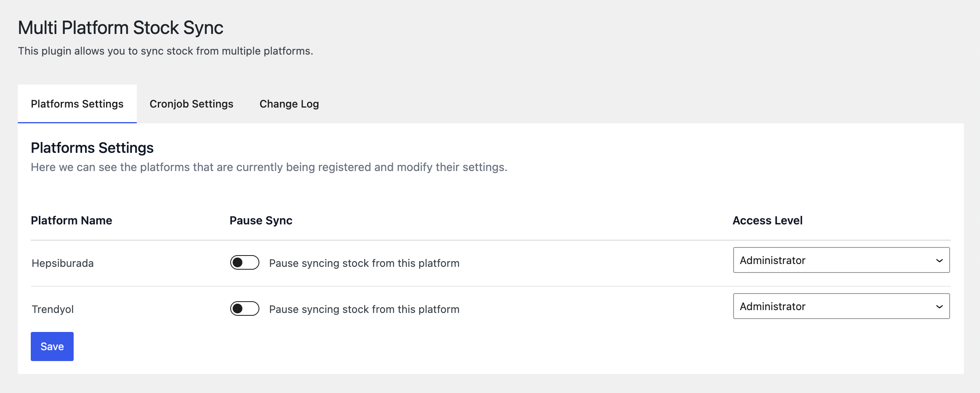Click the Pause Sync column header
Screen dimensions: 980x393
point(261,220)
